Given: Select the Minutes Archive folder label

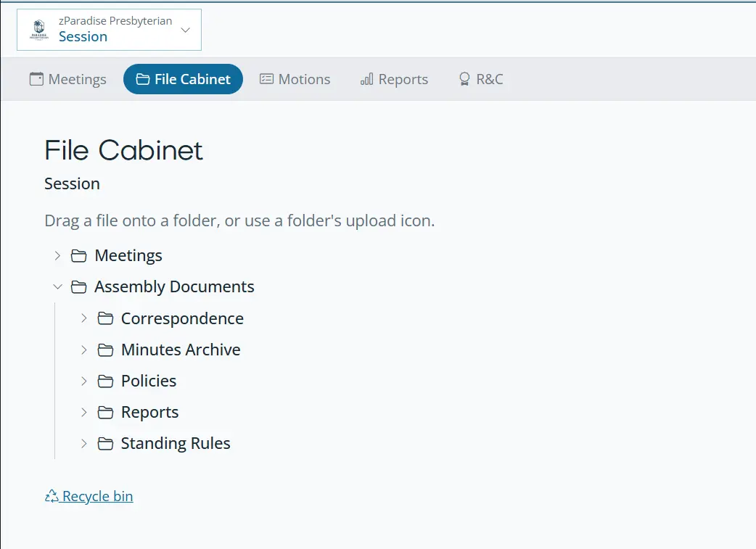Looking at the screenshot, I should point(181,350).
